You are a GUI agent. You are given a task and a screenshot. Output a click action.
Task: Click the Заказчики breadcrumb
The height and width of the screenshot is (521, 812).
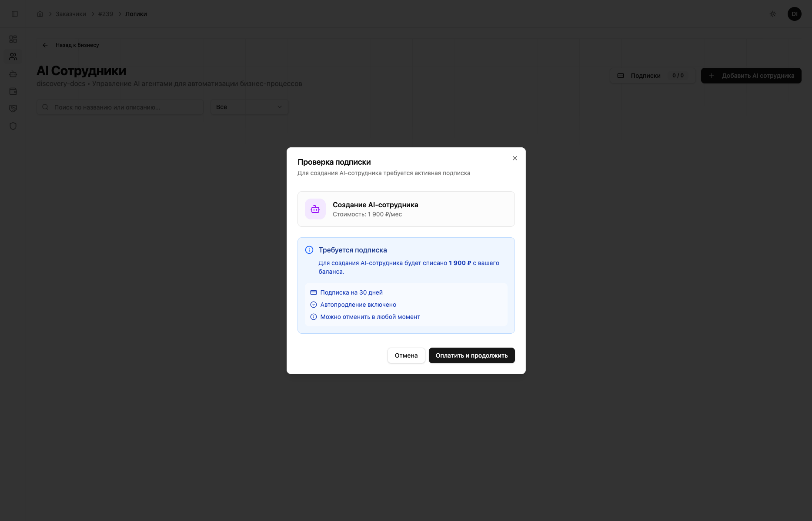(70, 14)
